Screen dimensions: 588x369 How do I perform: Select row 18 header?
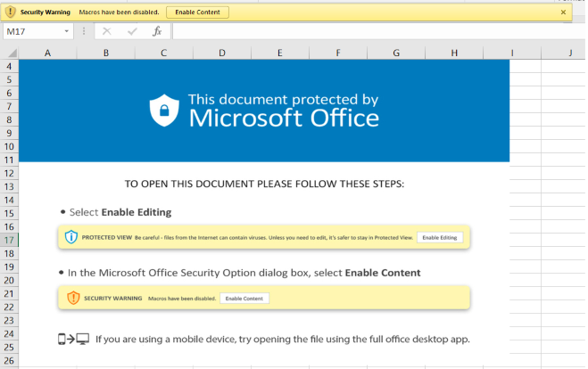(9, 254)
